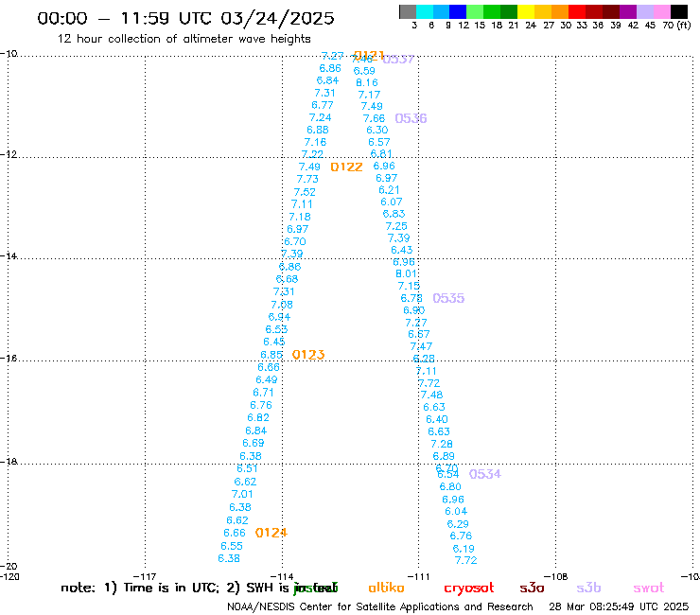Viewport: 700px width, 615px height.
Task: Click the gray 3 ft legend swatch
Action: coord(408,11)
